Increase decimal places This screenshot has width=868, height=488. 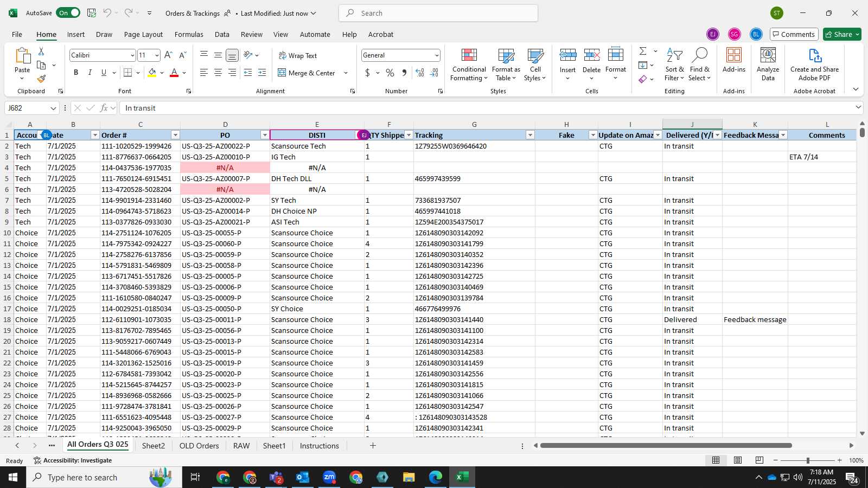pos(420,73)
